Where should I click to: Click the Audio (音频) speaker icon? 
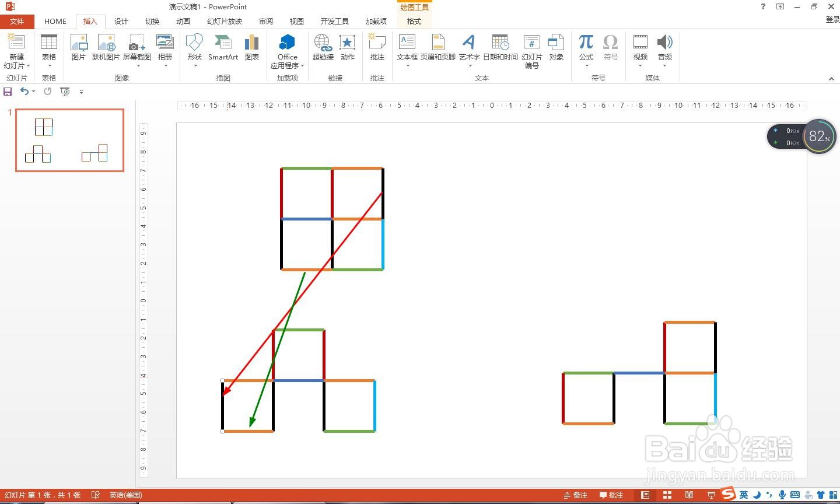(x=664, y=42)
